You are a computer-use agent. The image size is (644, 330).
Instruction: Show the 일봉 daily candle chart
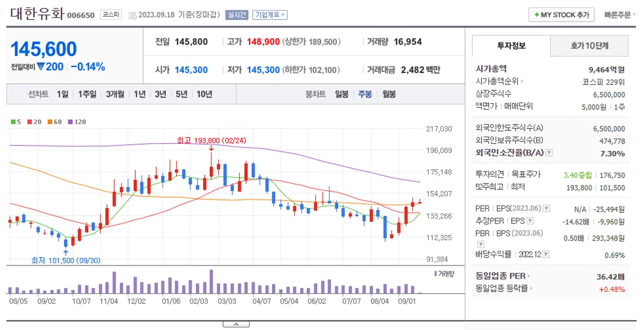342,94
